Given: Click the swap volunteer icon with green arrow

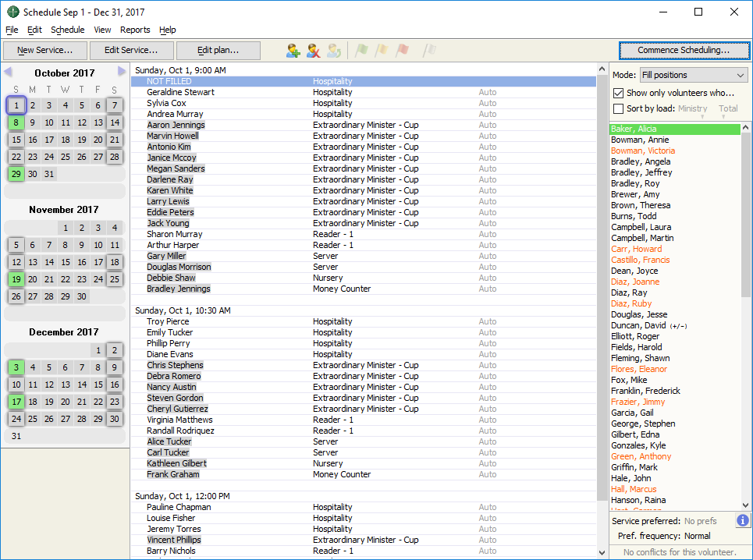Looking at the screenshot, I should [x=334, y=51].
